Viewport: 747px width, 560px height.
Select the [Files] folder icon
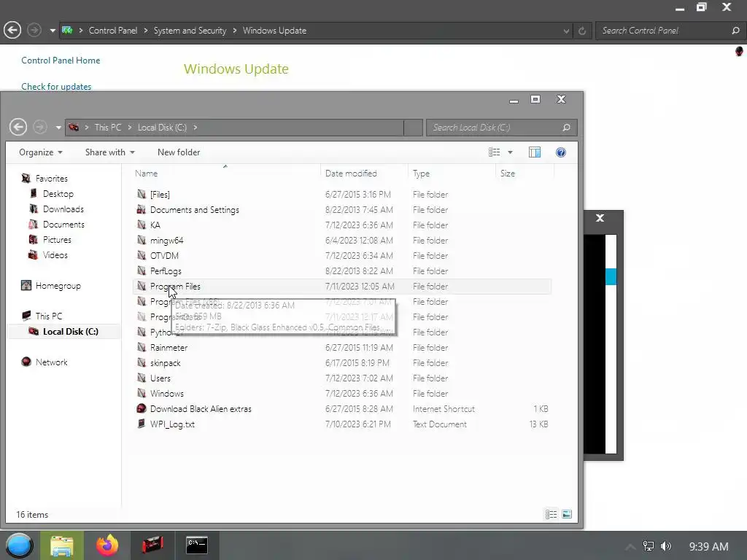(x=142, y=194)
